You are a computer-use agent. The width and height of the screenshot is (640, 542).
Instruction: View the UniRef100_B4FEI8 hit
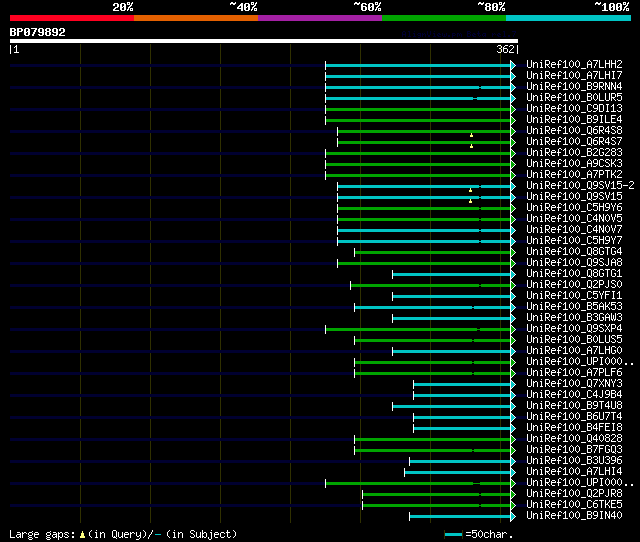click(574, 428)
